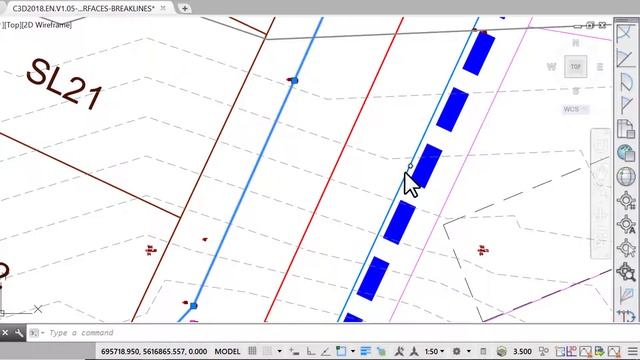Click the N compass direction on ViewCube

click(576, 43)
